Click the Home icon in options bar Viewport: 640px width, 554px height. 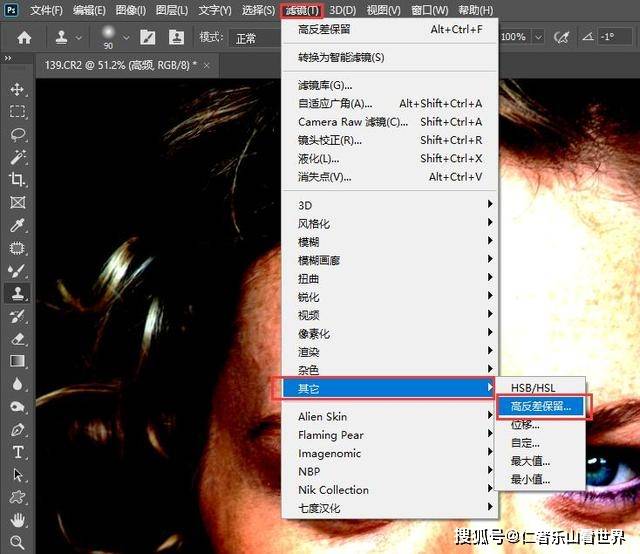click(24, 38)
